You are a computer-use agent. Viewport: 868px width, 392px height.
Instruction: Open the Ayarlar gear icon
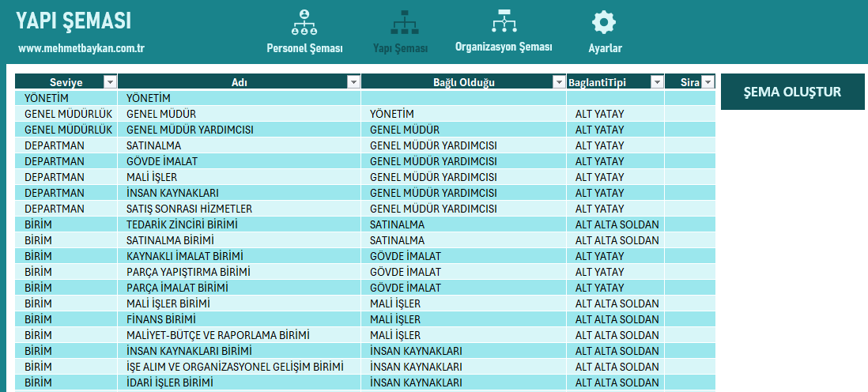(604, 23)
